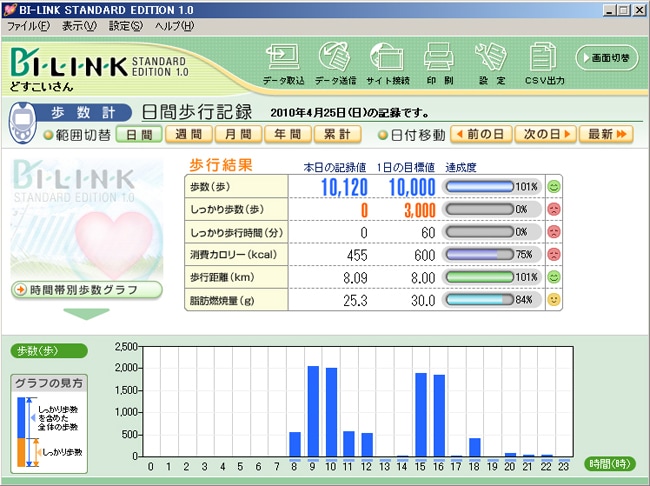Screen dimensions: 650x486
Task: Minimize the BI-LINK window
Action: point(609,10)
